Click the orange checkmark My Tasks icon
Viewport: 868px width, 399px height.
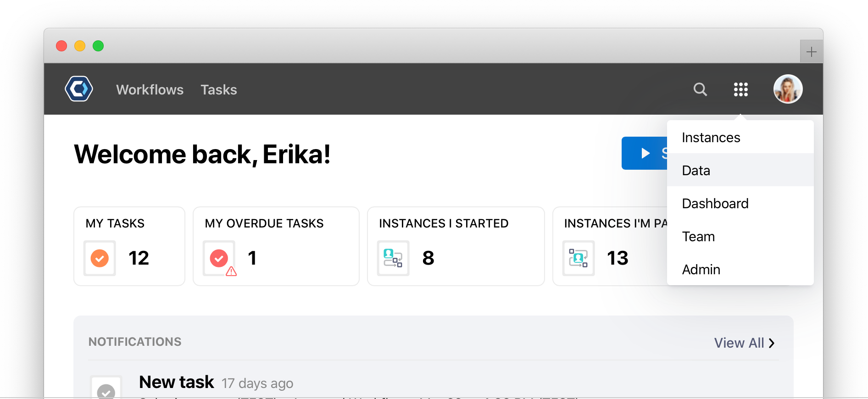point(100,258)
